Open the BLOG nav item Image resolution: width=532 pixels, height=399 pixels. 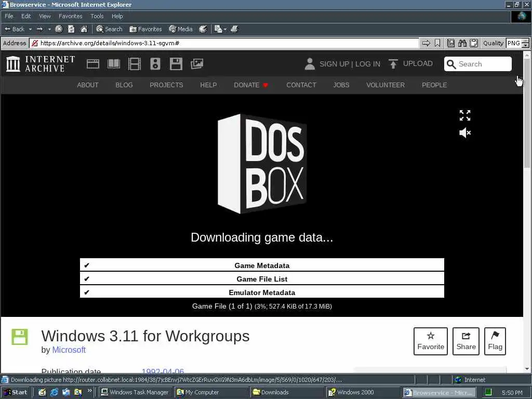[x=124, y=85]
